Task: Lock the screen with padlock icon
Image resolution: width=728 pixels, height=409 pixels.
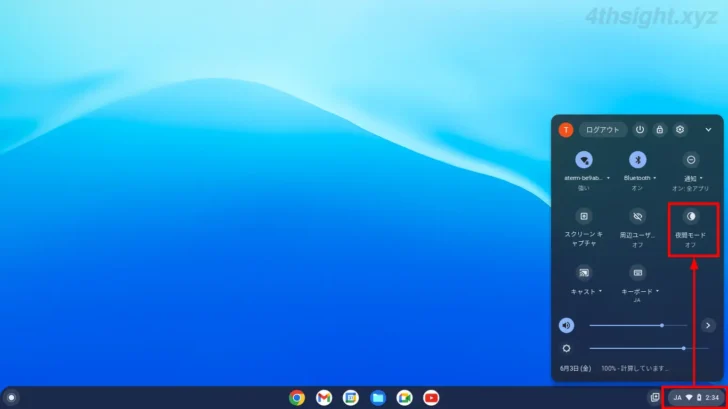Action: click(660, 130)
